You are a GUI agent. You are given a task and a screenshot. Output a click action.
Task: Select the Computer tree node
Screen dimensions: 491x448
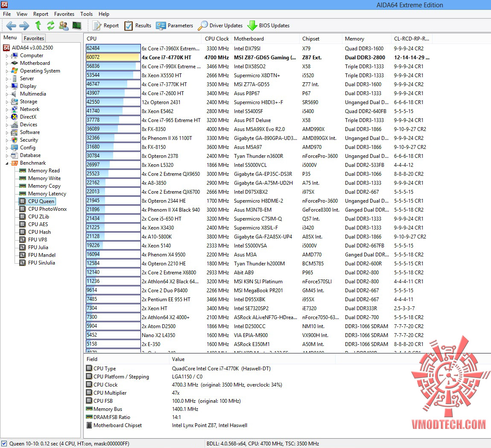click(31, 55)
